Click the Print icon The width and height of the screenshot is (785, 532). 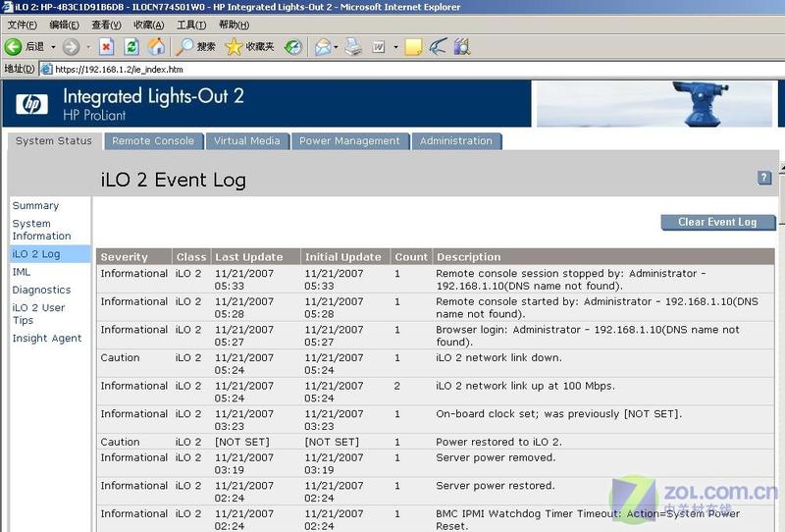[353, 47]
